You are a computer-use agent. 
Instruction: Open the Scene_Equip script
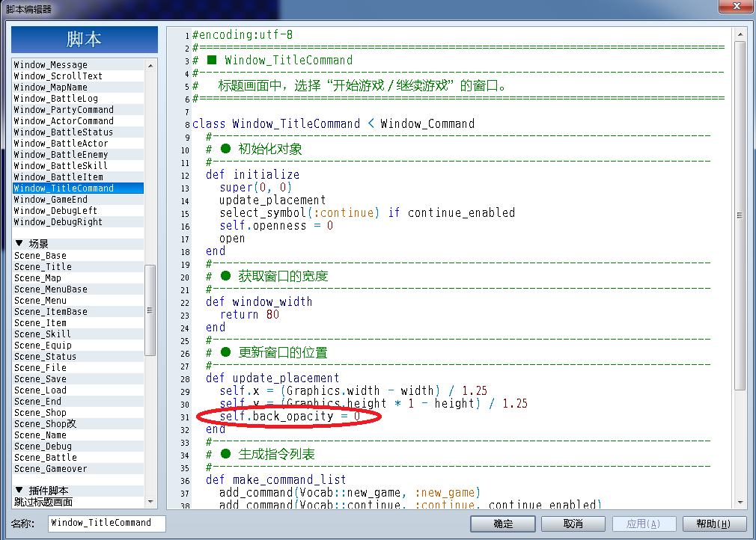78,345
